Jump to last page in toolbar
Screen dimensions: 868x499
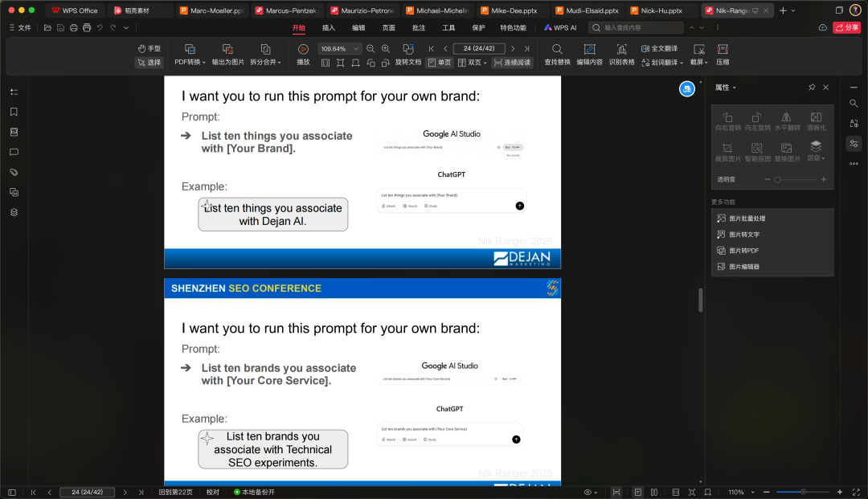526,49
